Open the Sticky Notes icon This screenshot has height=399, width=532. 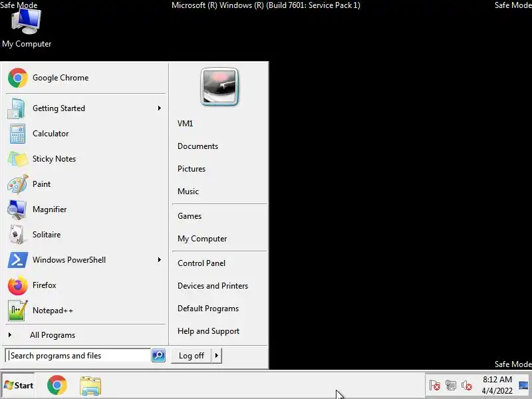[x=18, y=159]
